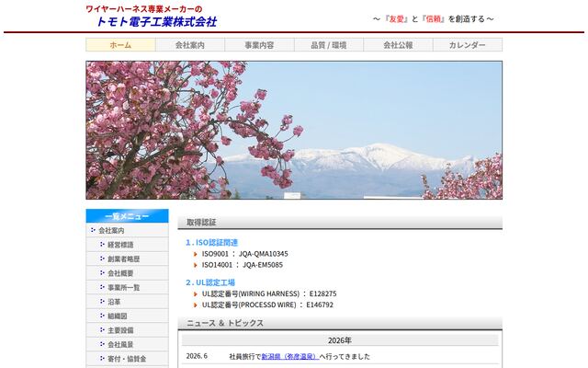
Task: Open 経営標語 in the sidebar menu
Action: point(127,245)
